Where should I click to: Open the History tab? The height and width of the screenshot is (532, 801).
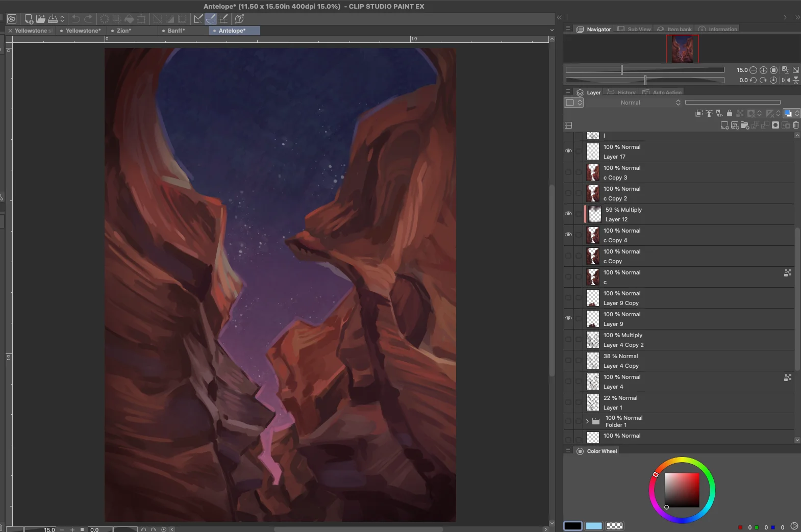coord(621,92)
